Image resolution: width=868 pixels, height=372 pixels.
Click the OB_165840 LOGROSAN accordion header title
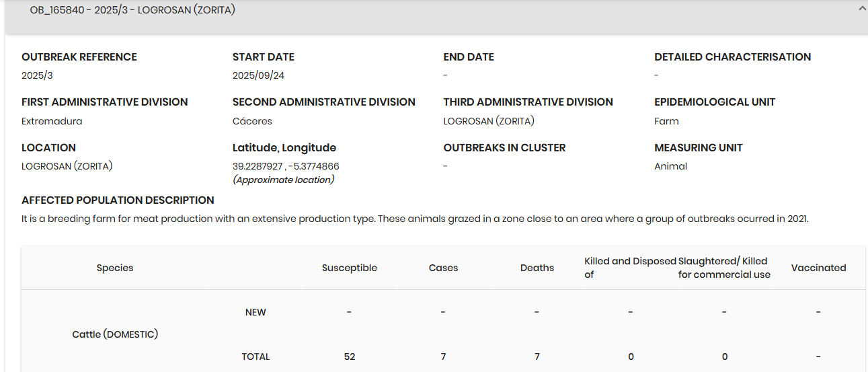point(132,10)
